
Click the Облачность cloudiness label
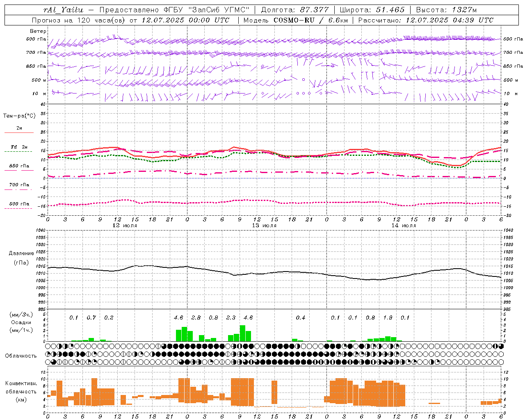pos(21,356)
